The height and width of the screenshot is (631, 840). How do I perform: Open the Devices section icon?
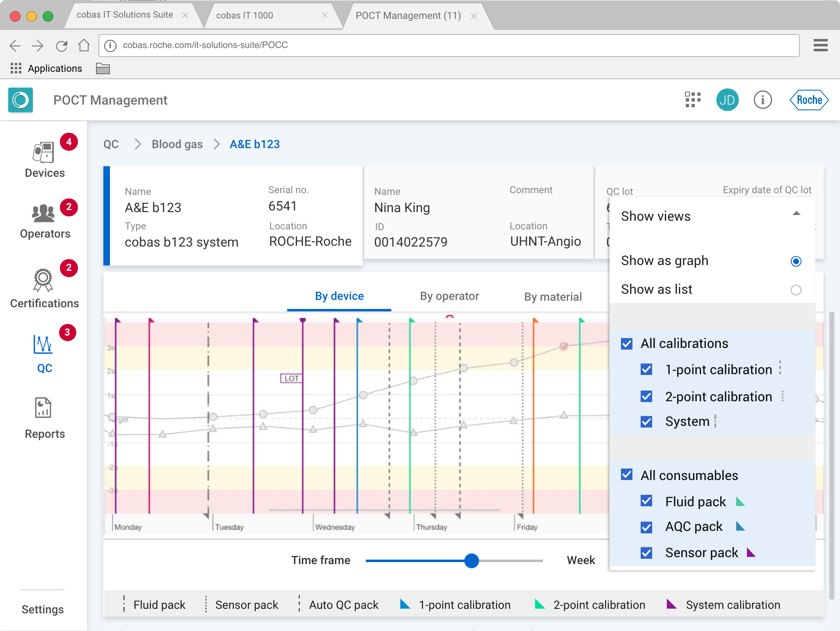coord(43,153)
